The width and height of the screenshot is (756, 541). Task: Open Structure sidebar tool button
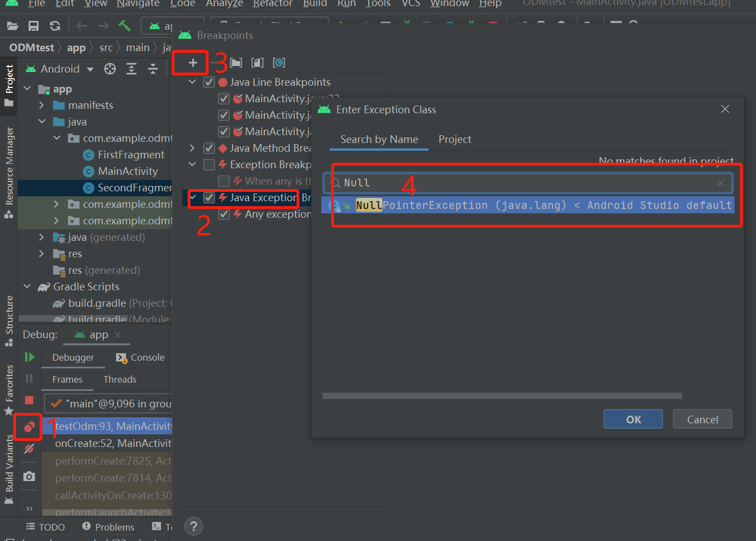click(x=9, y=321)
